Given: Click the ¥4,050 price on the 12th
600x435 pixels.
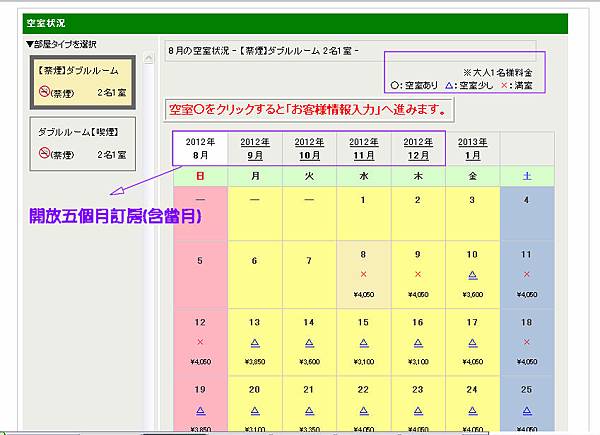Looking at the screenshot, I should tap(201, 362).
